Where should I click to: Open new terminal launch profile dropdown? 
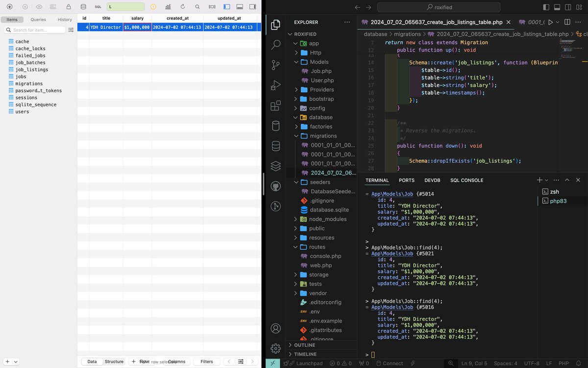click(x=546, y=180)
